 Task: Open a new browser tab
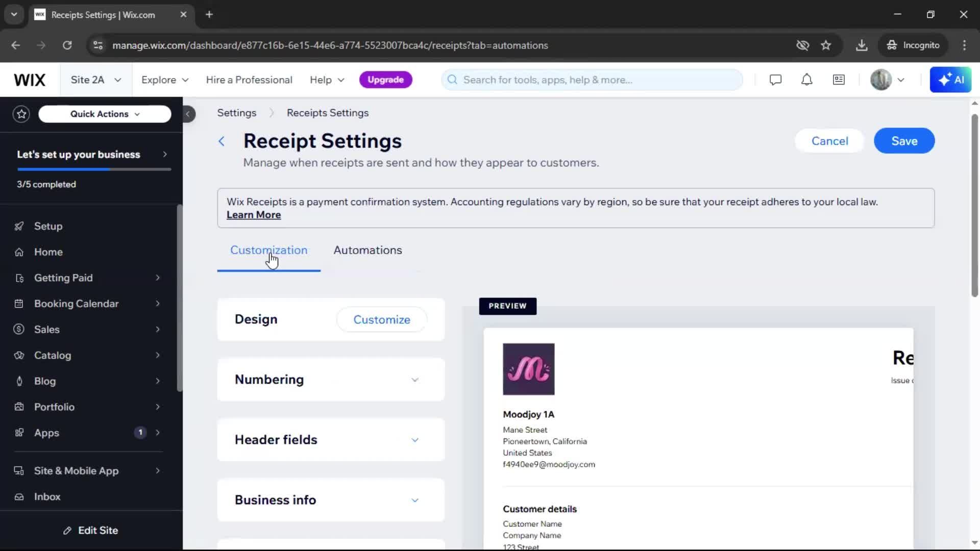pos(209,14)
